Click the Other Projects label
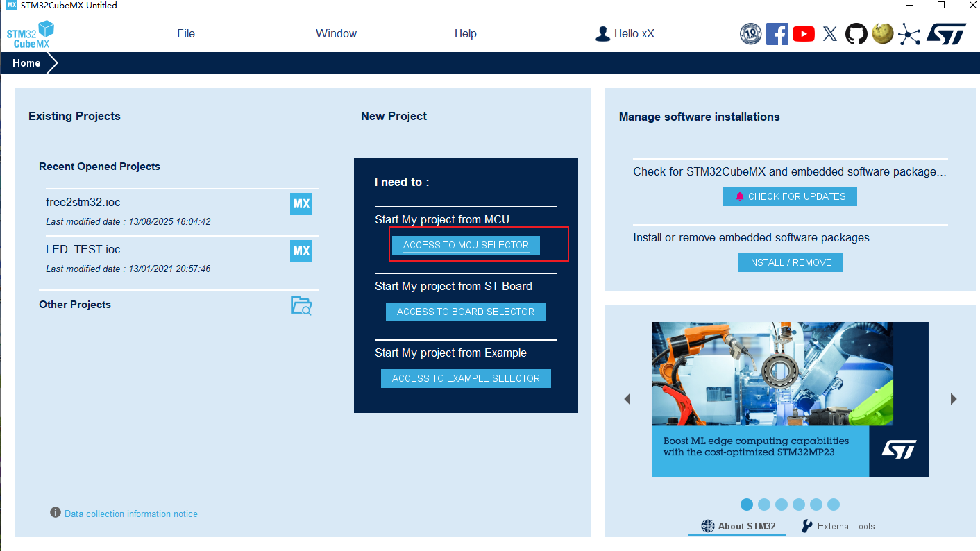The image size is (980, 551). pos(75,305)
